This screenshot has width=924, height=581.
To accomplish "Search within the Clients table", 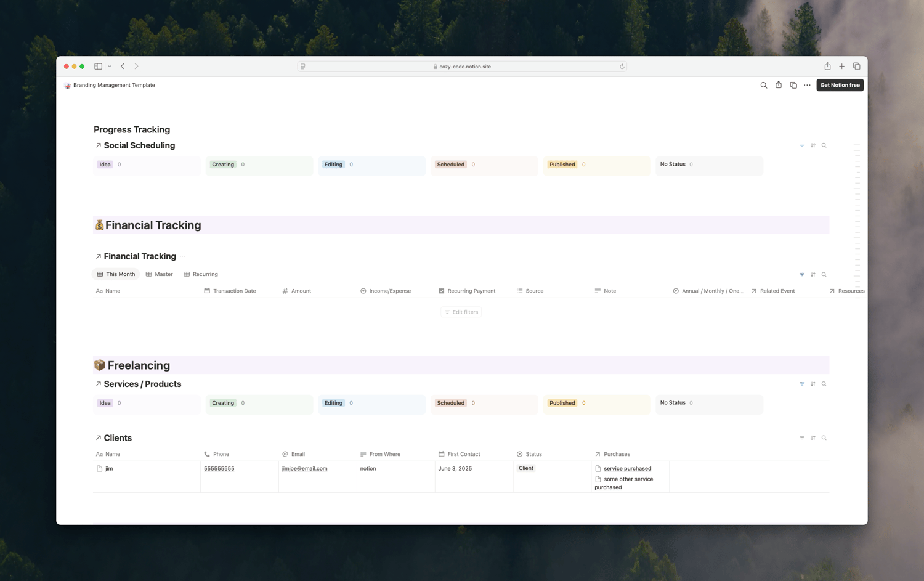I will pyautogui.click(x=824, y=438).
